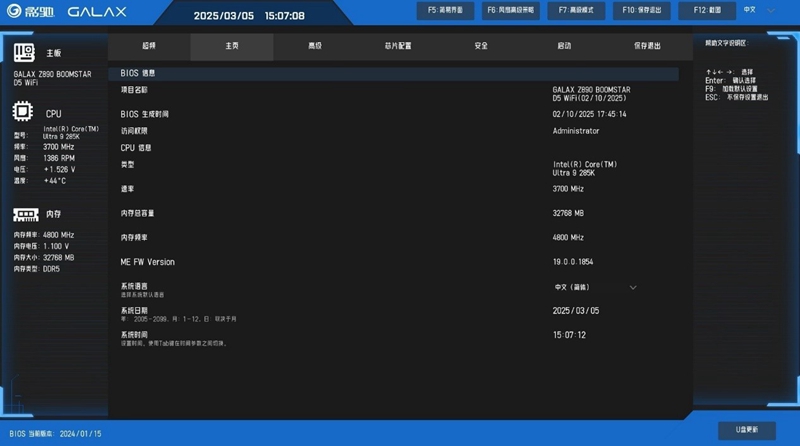Viewport: 800px width, 446px height.
Task: Click the F6 fan settings button
Action: [x=510, y=10]
